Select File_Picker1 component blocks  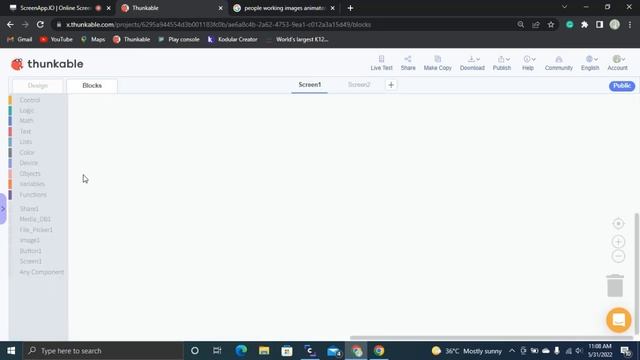coord(36,230)
